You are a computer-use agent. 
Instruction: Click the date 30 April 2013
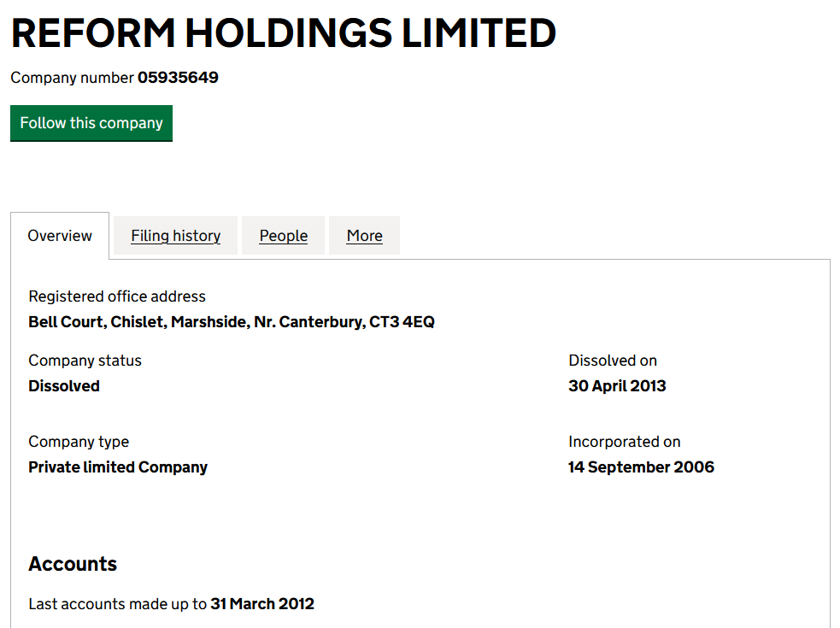click(x=616, y=386)
